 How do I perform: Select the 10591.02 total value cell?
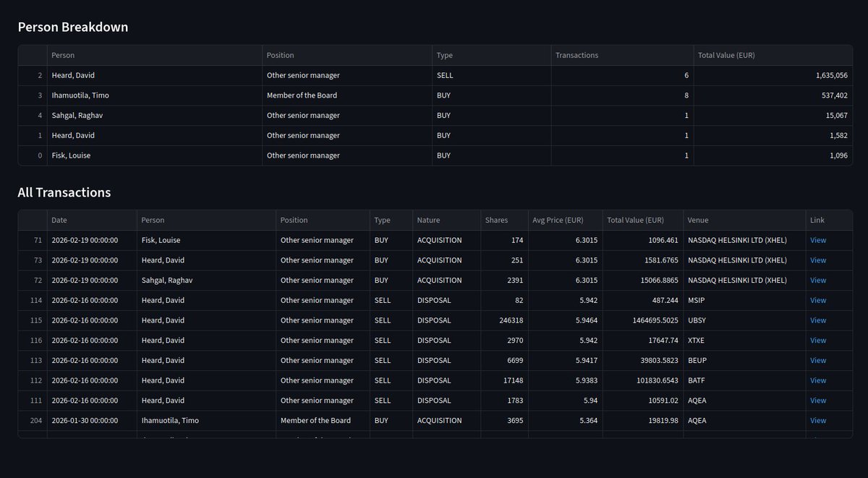point(643,401)
